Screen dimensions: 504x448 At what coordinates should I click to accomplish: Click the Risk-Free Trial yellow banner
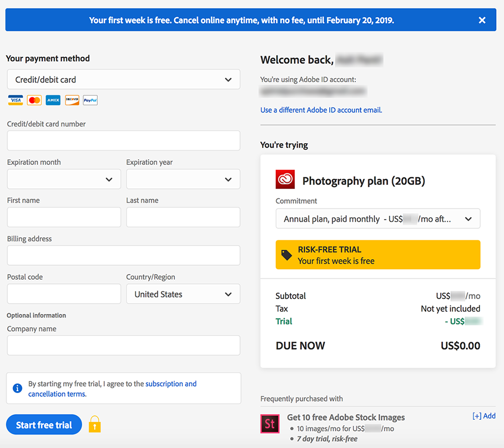tap(378, 254)
